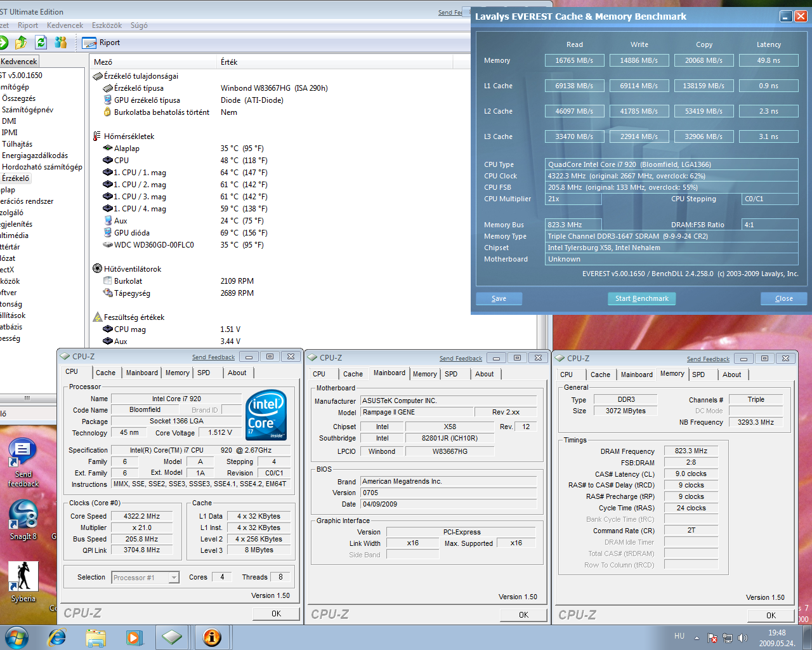Click the taskbar clock showing 19:48

click(x=777, y=638)
